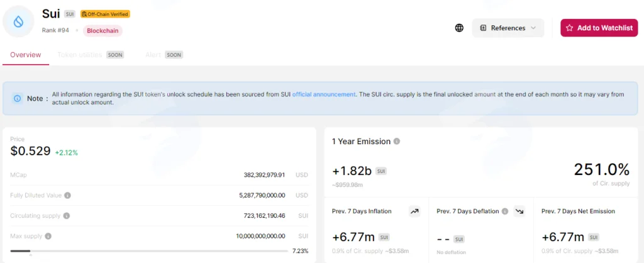The image size is (644, 263).
Task: Add Sui to Watchlist
Action: click(x=599, y=28)
